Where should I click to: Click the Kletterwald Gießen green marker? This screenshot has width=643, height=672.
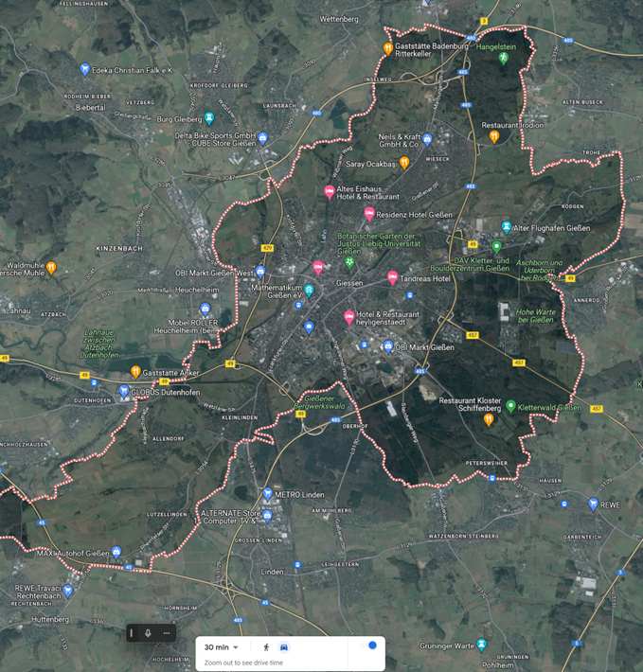pos(511,406)
